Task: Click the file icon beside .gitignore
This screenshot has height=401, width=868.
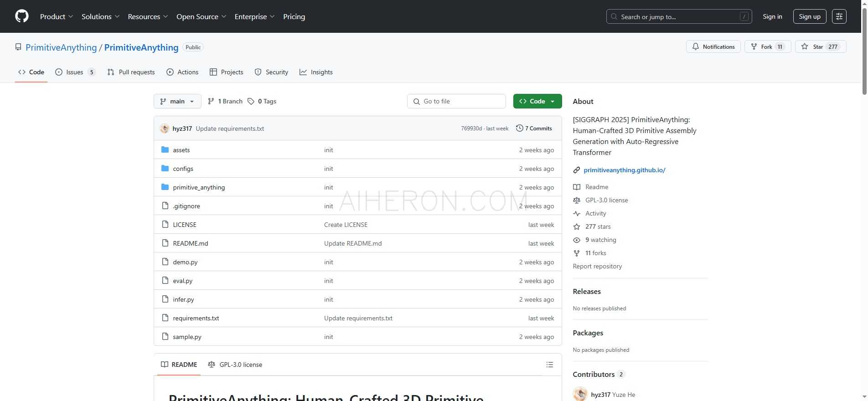Action: tap(165, 206)
